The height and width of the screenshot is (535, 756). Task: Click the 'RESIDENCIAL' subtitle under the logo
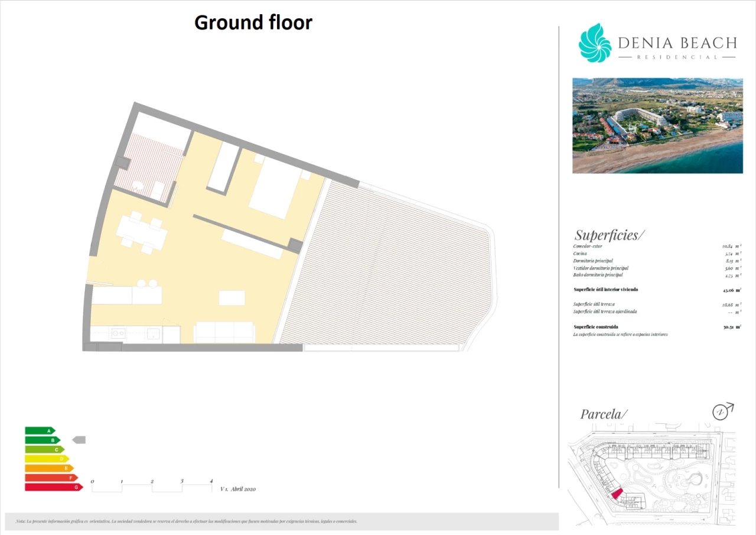tap(677, 57)
